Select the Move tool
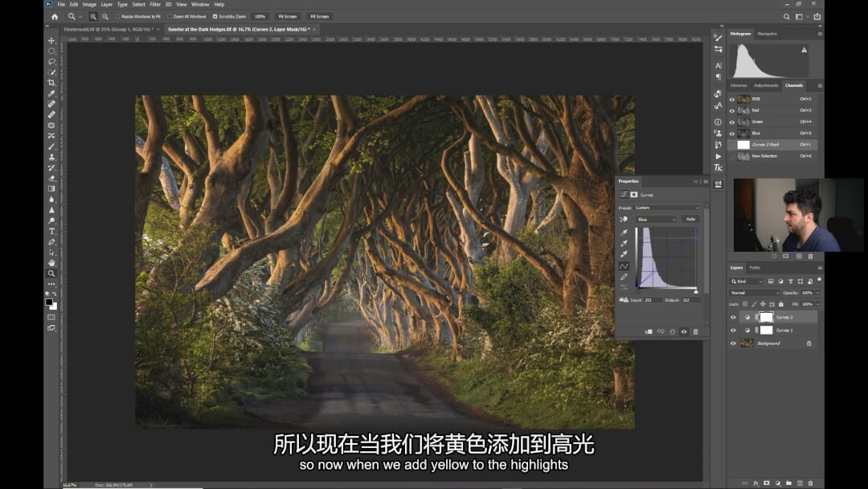Viewport: 868px width, 489px height. point(51,40)
